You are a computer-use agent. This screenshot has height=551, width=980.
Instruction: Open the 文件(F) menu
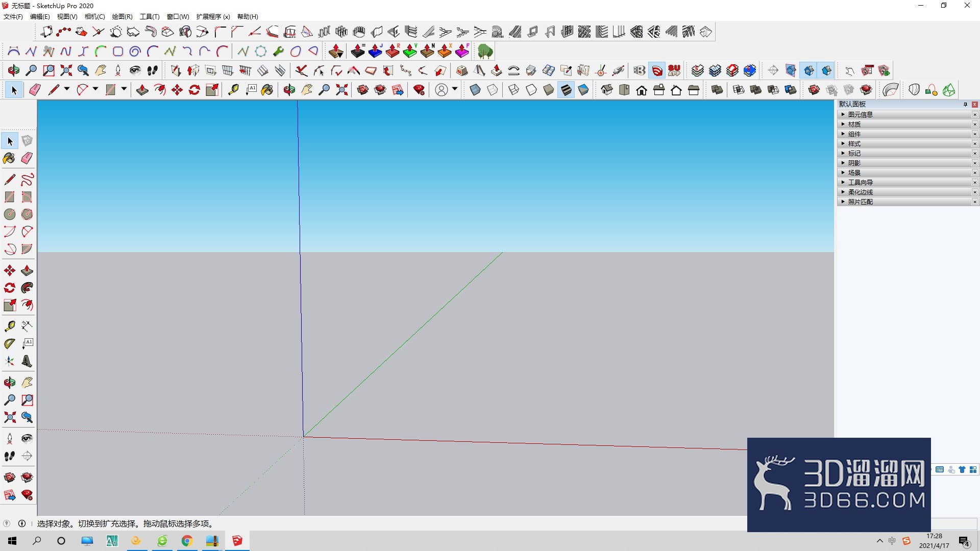click(x=13, y=17)
